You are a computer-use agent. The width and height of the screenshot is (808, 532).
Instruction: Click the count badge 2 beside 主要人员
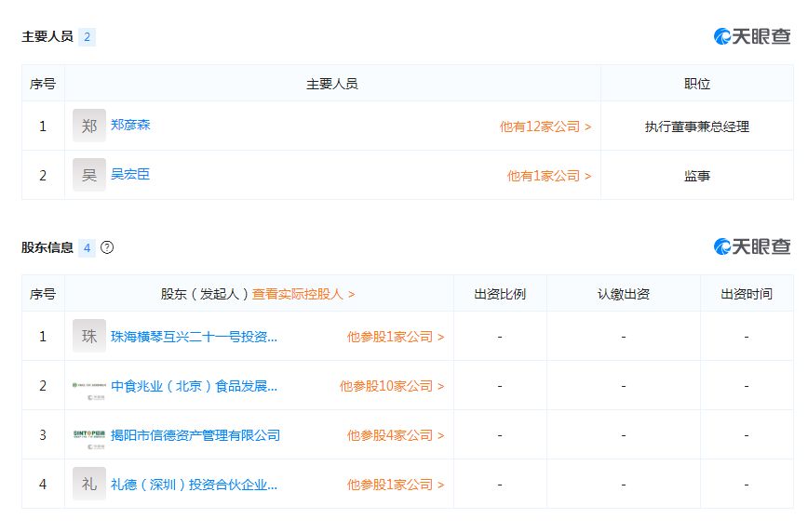(88, 37)
